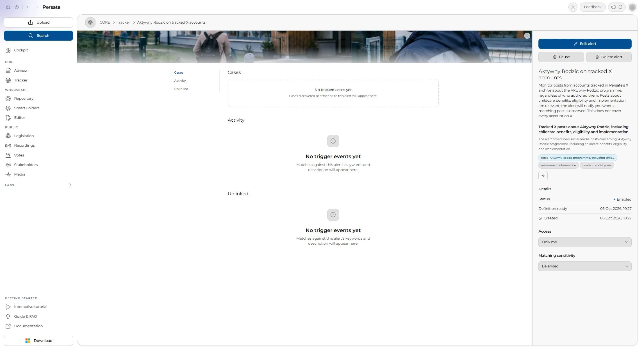644x352 pixels.
Task: Click the blue Search button
Action: (x=38, y=36)
